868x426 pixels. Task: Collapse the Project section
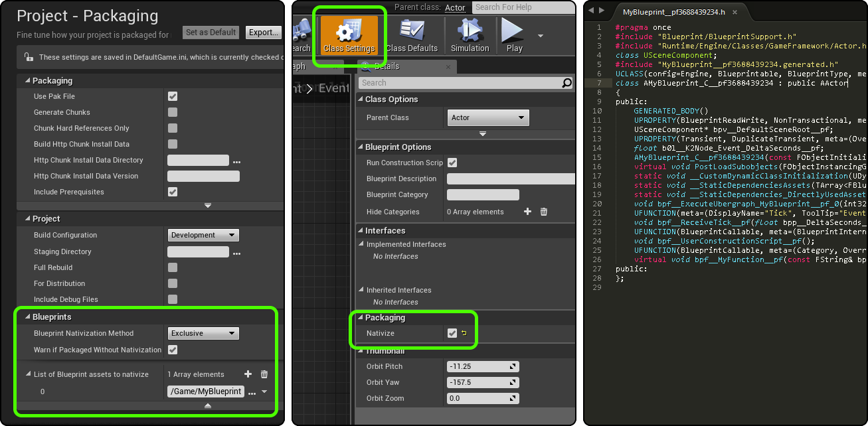tap(28, 219)
